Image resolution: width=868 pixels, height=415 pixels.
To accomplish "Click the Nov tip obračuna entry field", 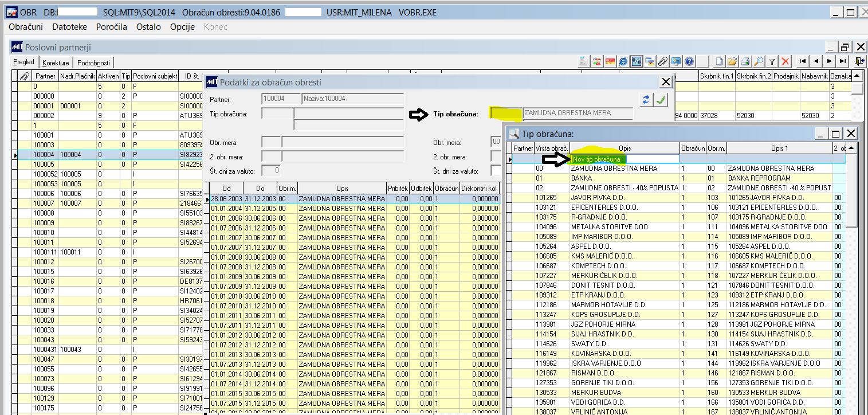I will (625, 159).
